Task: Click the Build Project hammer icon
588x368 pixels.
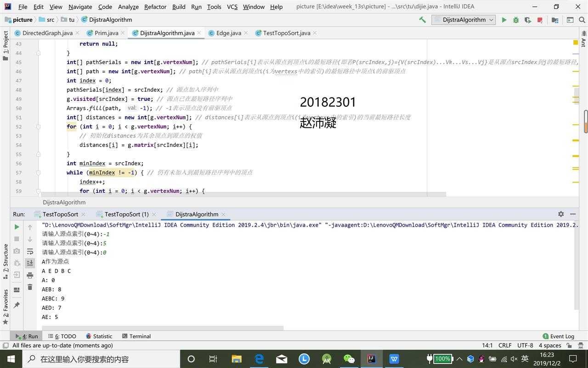Action: tap(422, 20)
